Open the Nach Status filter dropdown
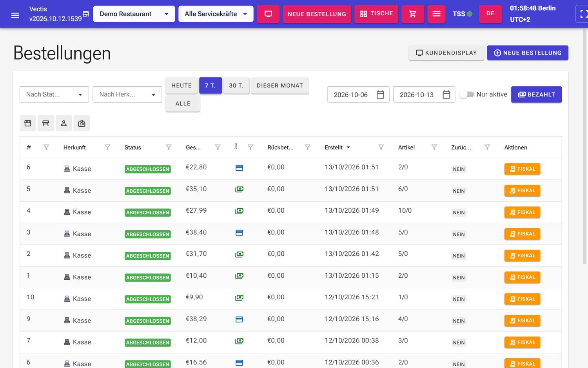The height and width of the screenshot is (368, 588). point(54,95)
